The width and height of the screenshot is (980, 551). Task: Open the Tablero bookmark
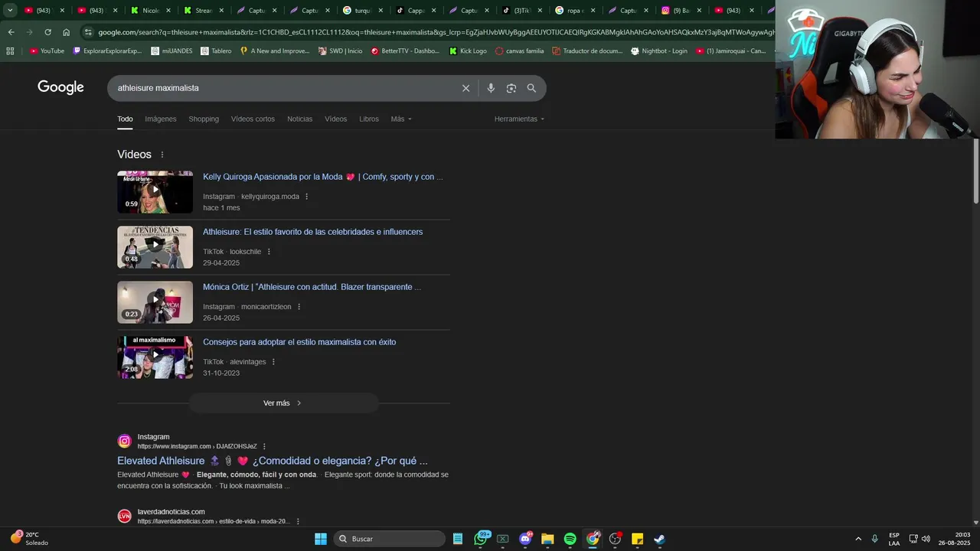coord(216,51)
